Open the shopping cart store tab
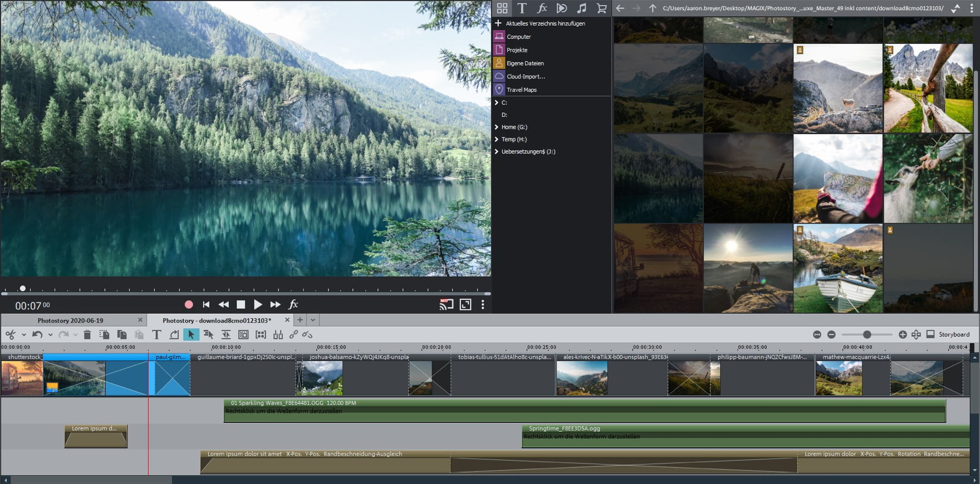This screenshot has width=980, height=484. [601, 8]
